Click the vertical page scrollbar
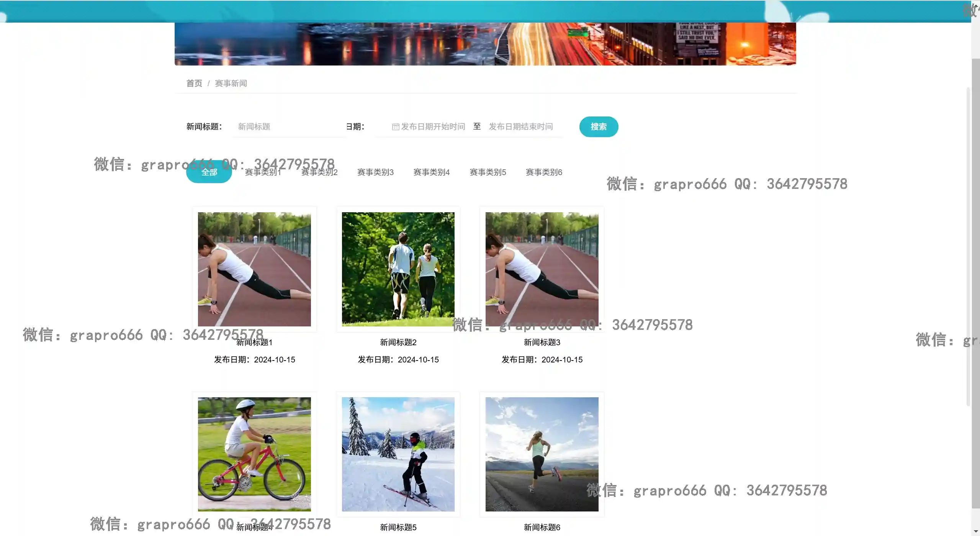980x536 pixels. pyautogui.click(x=975, y=284)
